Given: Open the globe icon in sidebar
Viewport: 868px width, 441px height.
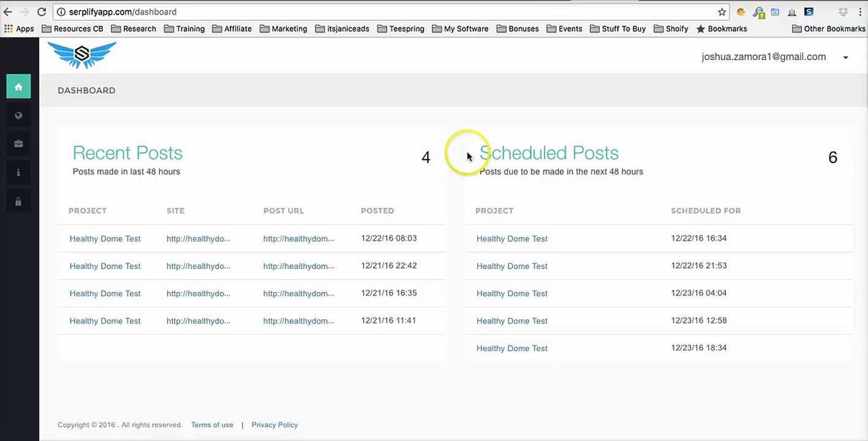Looking at the screenshot, I should click(18, 115).
